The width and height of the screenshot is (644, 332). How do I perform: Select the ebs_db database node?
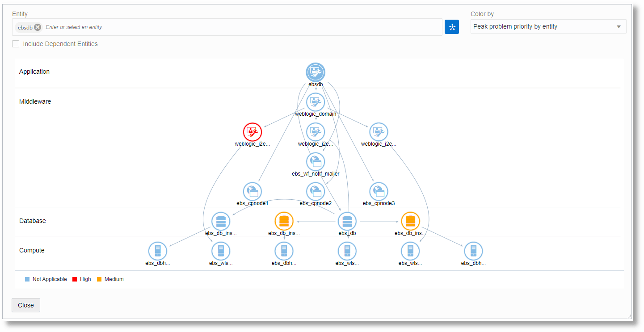point(347,221)
